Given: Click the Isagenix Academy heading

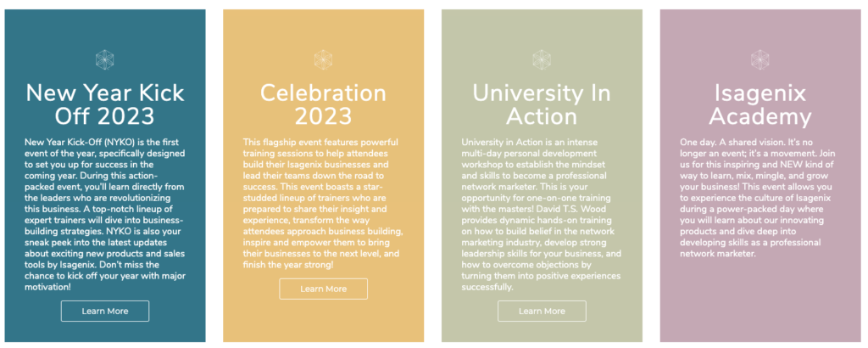Looking at the screenshot, I should tap(760, 104).
